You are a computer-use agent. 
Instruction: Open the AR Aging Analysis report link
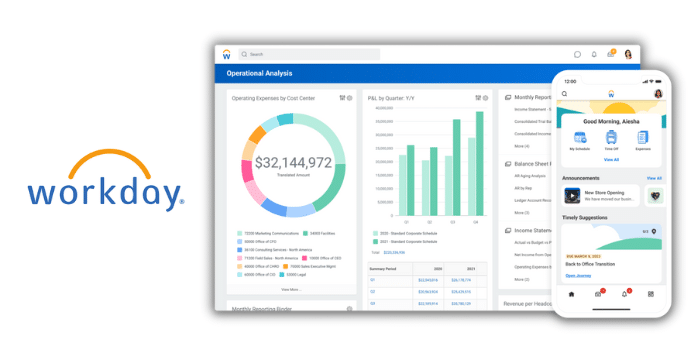point(530,176)
